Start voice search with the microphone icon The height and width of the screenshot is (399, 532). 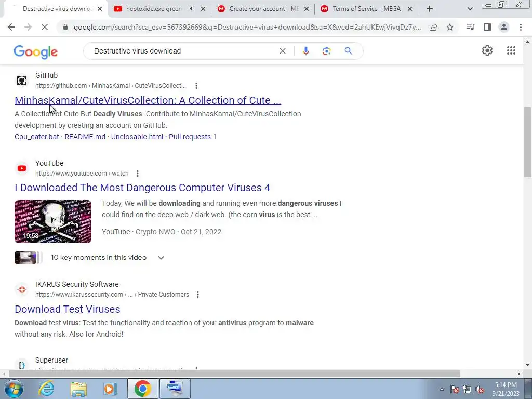(x=305, y=51)
